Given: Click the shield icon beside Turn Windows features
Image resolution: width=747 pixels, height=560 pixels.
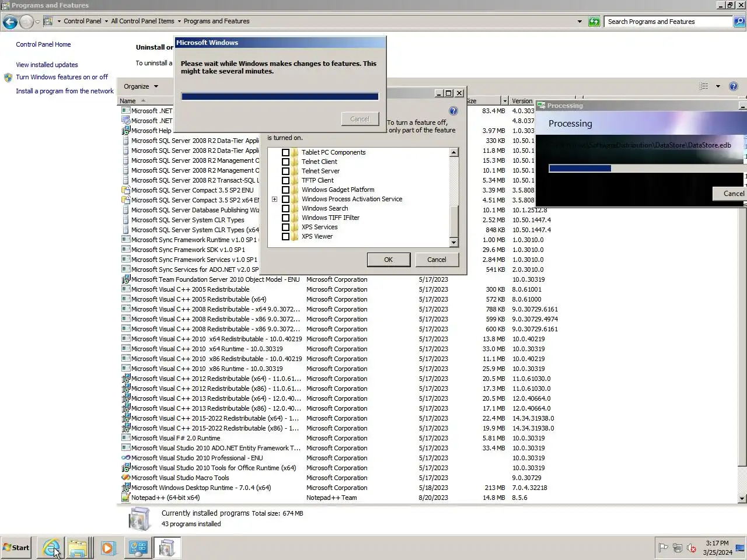Looking at the screenshot, I should coord(8,77).
